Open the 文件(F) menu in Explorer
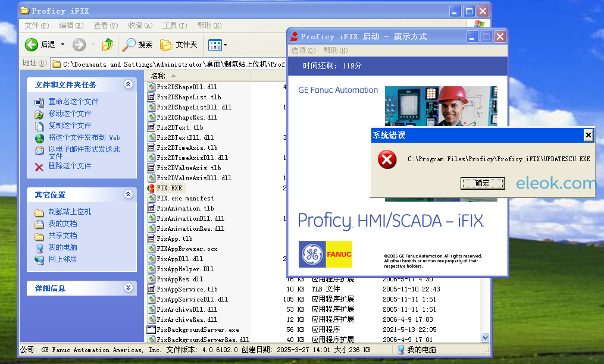The height and width of the screenshot is (364, 604). (x=37, y=26)
